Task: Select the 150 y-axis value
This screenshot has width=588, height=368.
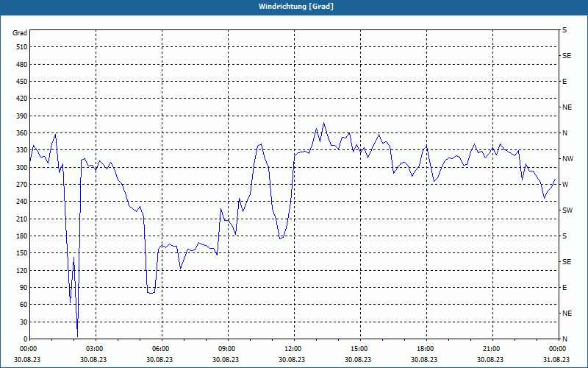Action: pos(22,253)
